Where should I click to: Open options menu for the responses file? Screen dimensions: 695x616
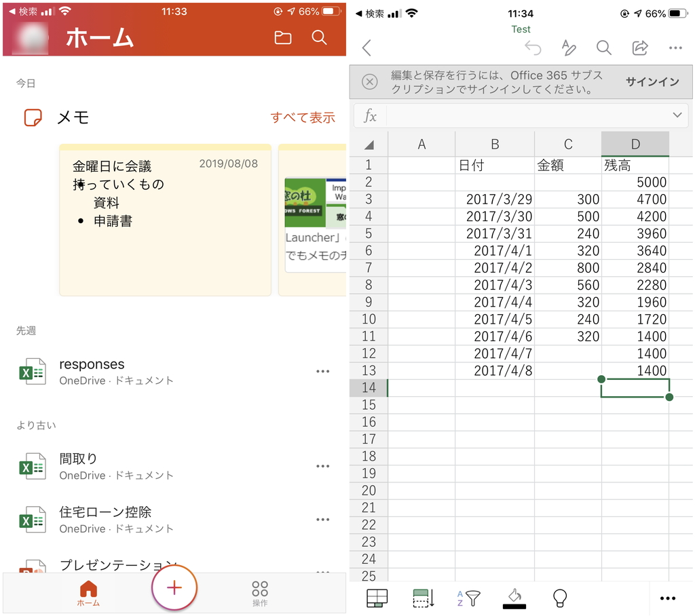tap(322, 371)
